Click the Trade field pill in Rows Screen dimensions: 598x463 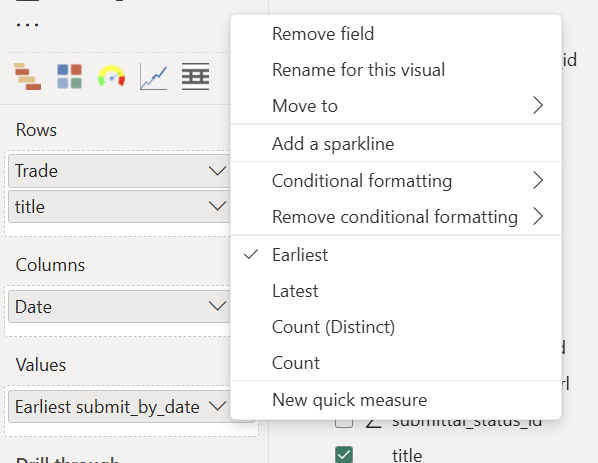119,170
